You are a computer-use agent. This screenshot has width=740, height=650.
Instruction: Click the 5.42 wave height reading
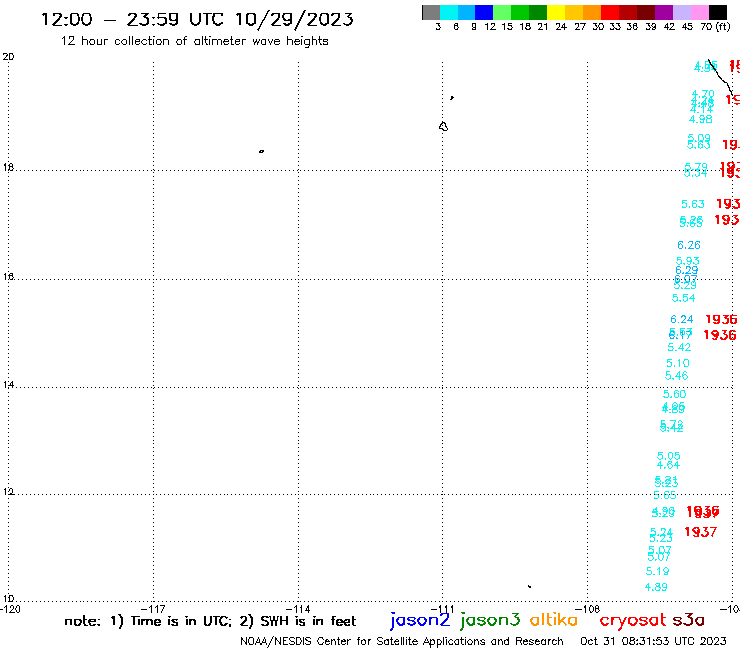pyautogui.click(x=679, y=347)
